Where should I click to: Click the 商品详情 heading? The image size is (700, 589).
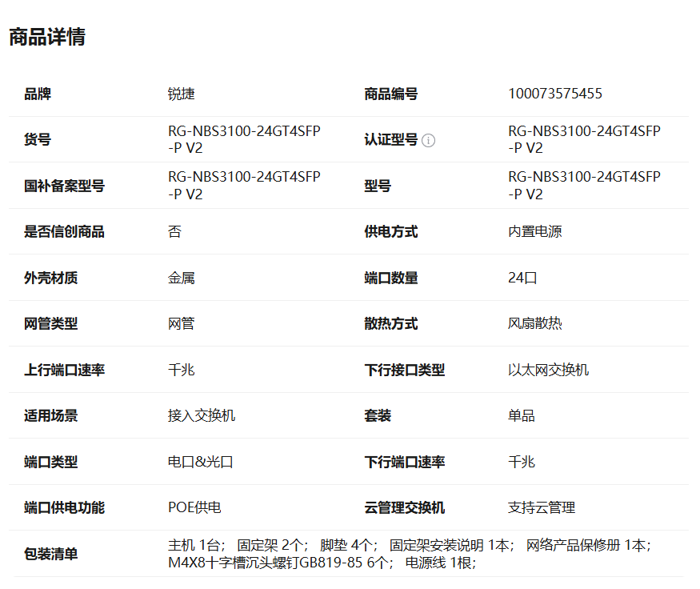click(47, 37)
